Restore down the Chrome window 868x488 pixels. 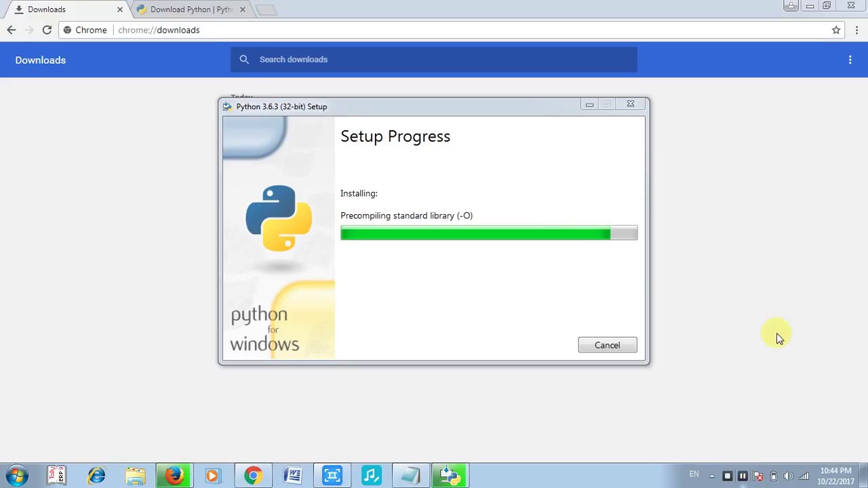click(827, 5)
